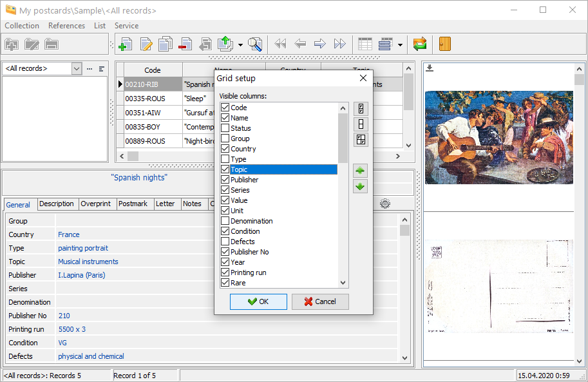This screenshot has width=588, height=382.
Task: Click the records grid horizontal scrollbar thumb
Action: (x=133, y=156)
